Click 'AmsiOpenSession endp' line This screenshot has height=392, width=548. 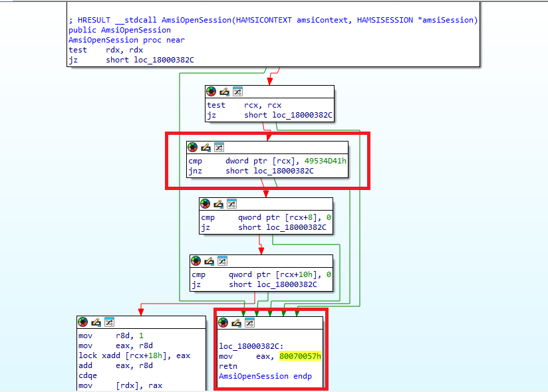(x=265, y=376)
